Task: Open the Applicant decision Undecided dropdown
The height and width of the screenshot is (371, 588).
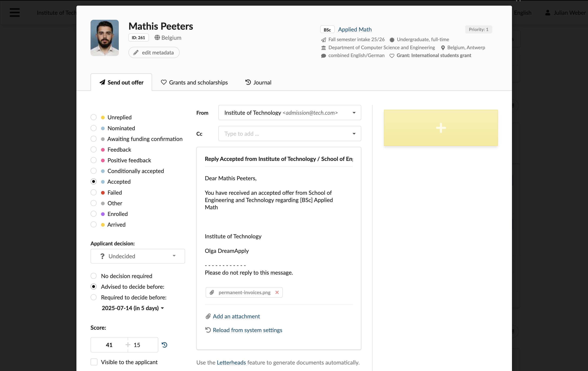Action: (x=138, y=256)
